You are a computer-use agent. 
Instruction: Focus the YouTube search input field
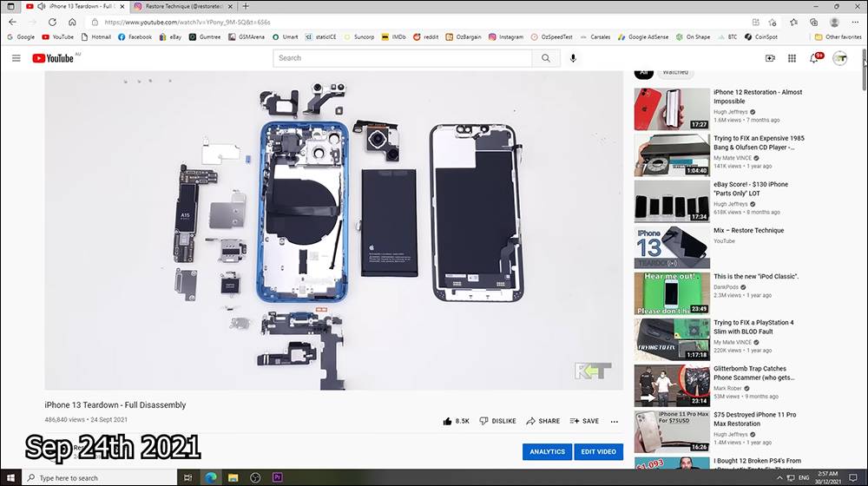click(402, 58)
